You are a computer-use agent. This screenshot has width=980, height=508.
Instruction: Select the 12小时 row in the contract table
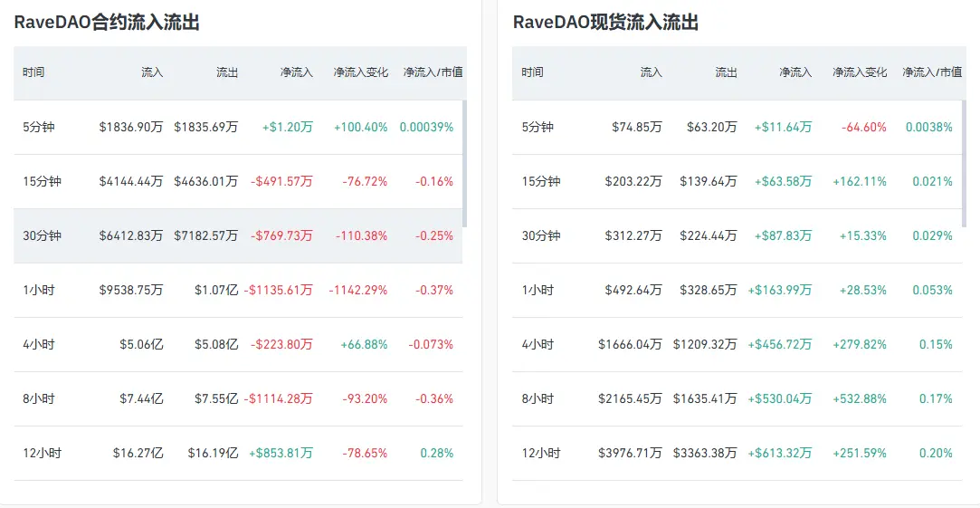pyautogui.click(x=238, y=453)
